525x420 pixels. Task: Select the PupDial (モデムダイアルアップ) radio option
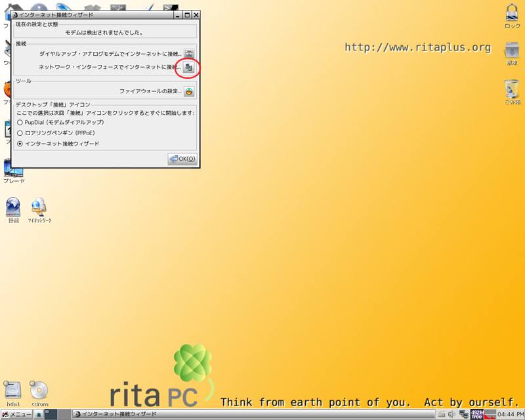20,123
